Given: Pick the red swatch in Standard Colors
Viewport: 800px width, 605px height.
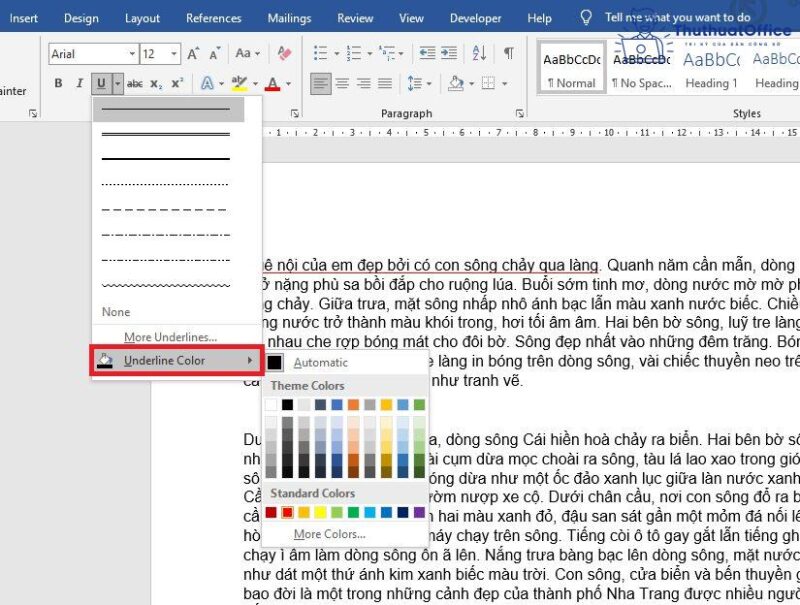Looking at the screenshot, I should click(x=287, y=513).
